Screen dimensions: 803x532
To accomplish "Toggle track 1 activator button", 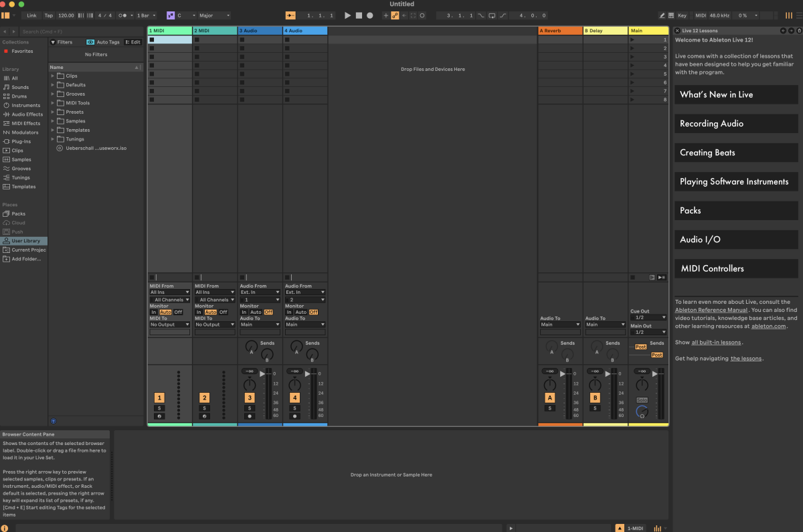I will click(159, 397).
